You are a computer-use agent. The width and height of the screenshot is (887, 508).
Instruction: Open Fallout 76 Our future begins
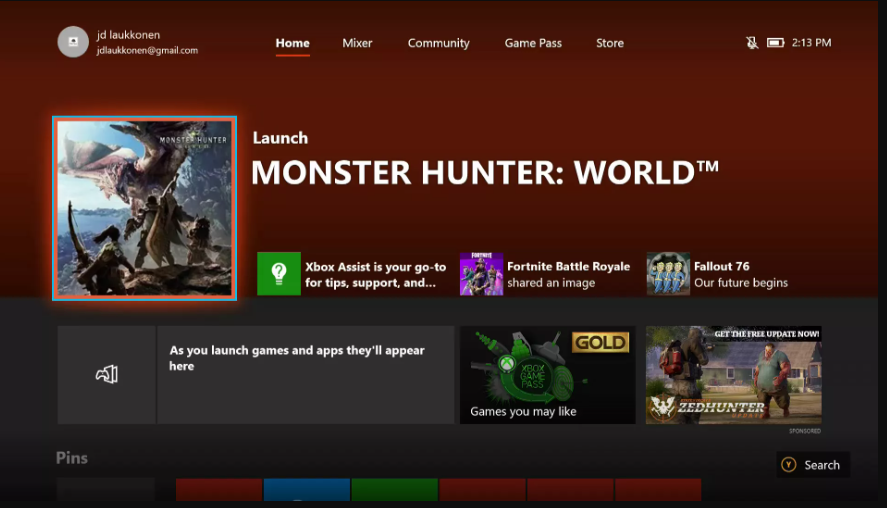(x=740, y=274)
